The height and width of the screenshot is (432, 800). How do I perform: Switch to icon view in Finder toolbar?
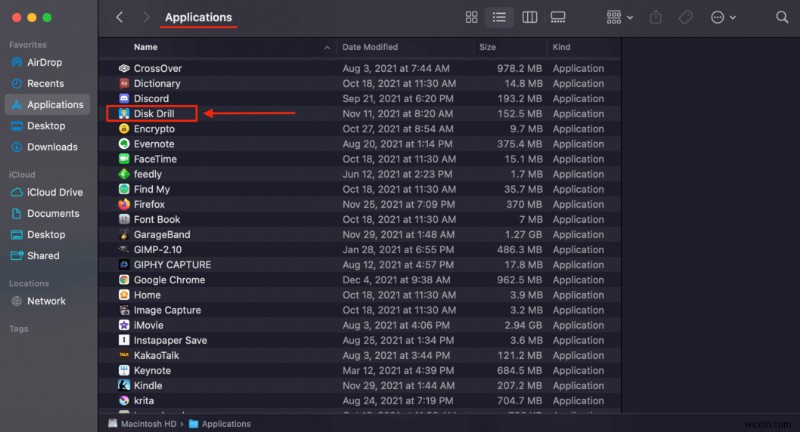click(472, 17)
